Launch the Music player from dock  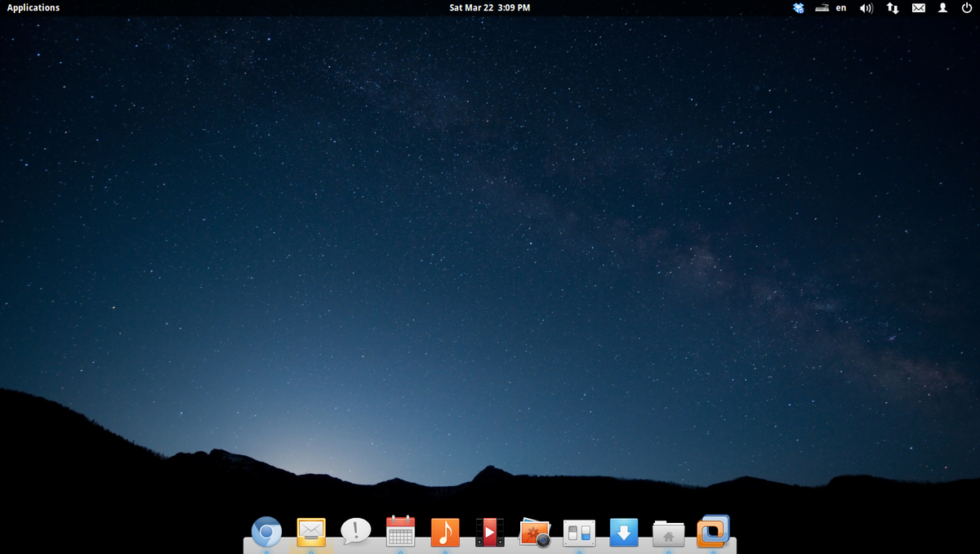coord(445,532)
